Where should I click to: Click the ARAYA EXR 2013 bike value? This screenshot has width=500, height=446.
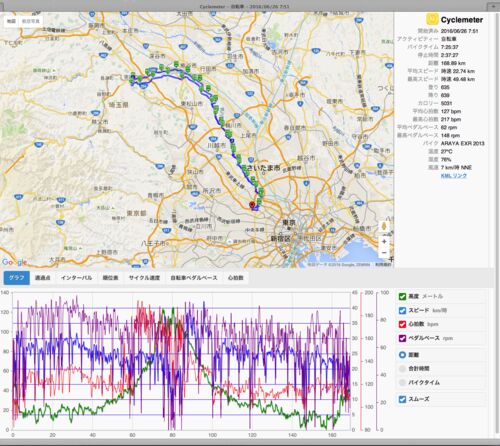(462, 143)
